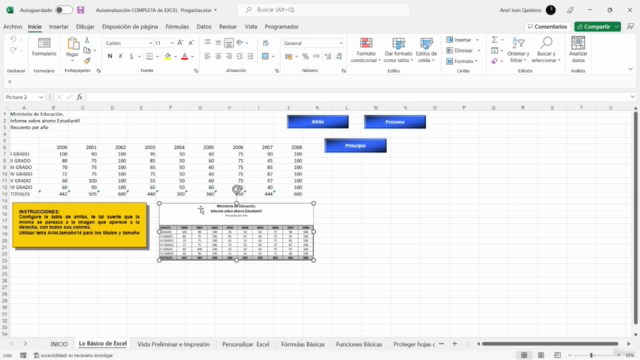This screenshot has height=360, width=640.
Task: Click the AutoSum sigma icon
Action: [494, 40]
